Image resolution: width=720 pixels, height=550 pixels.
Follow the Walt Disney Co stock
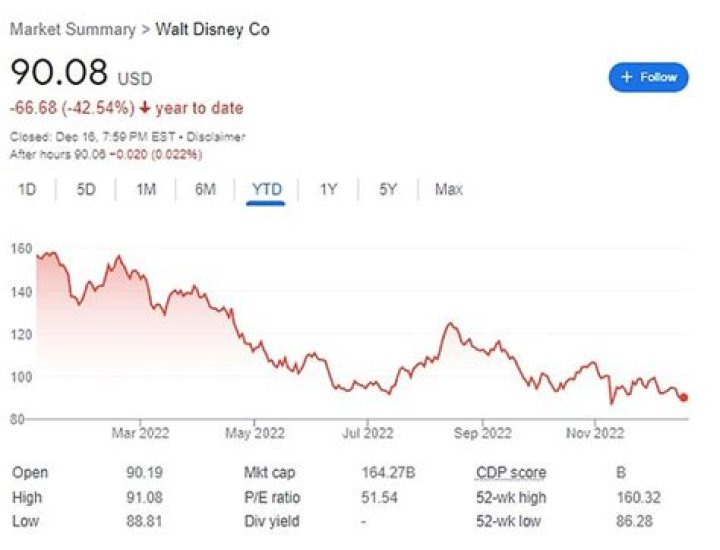pos(648,77)
